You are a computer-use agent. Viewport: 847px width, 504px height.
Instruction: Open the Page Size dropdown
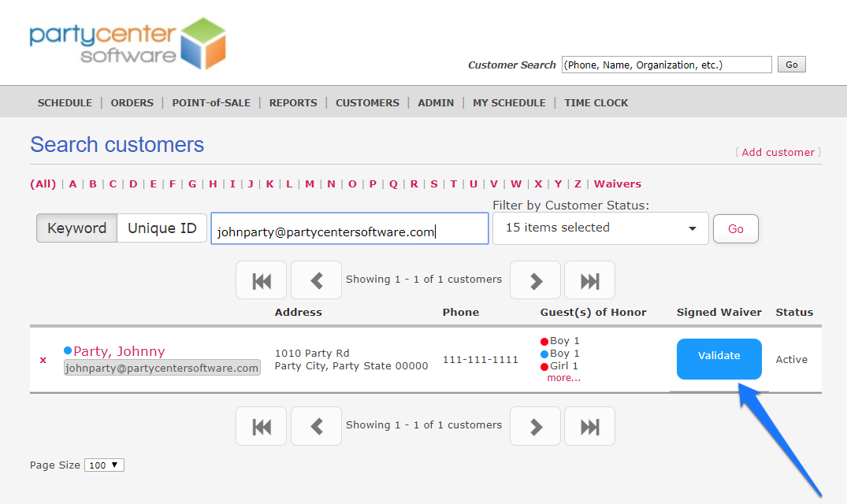[104, 465]
